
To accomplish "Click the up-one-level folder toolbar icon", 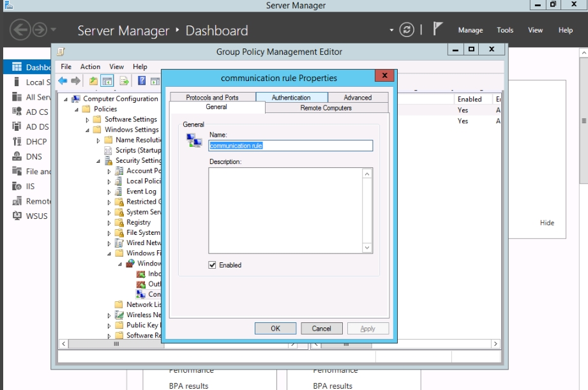I will coord(93,80).
